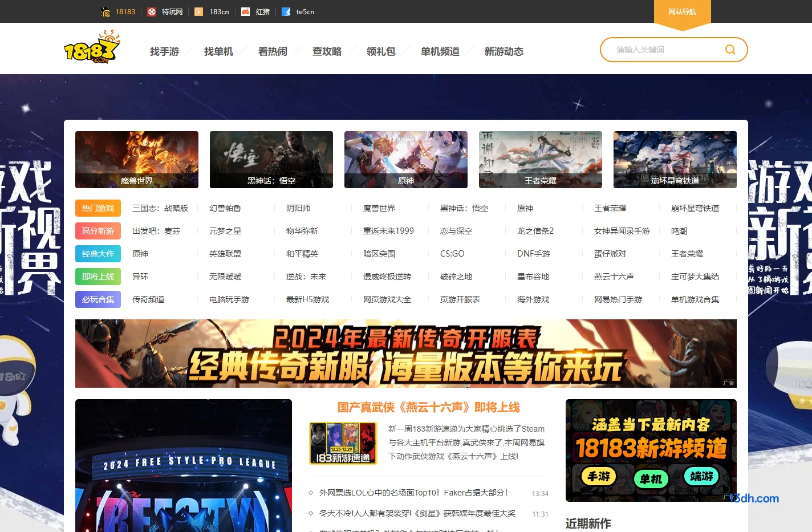Open the 网页游戏大全 link
812x532 pixels.
coord(387,299)
